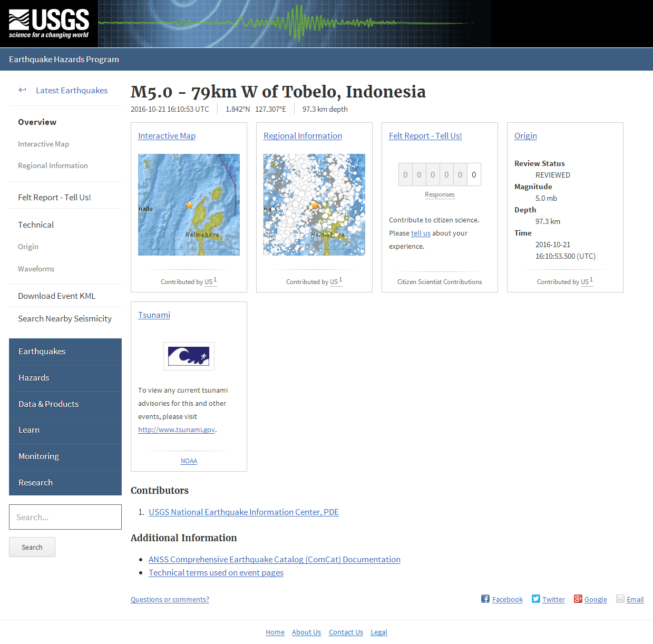Open the 'tell us' link
The width and height of the screenshot is (653, 644).
pos(420,233)
